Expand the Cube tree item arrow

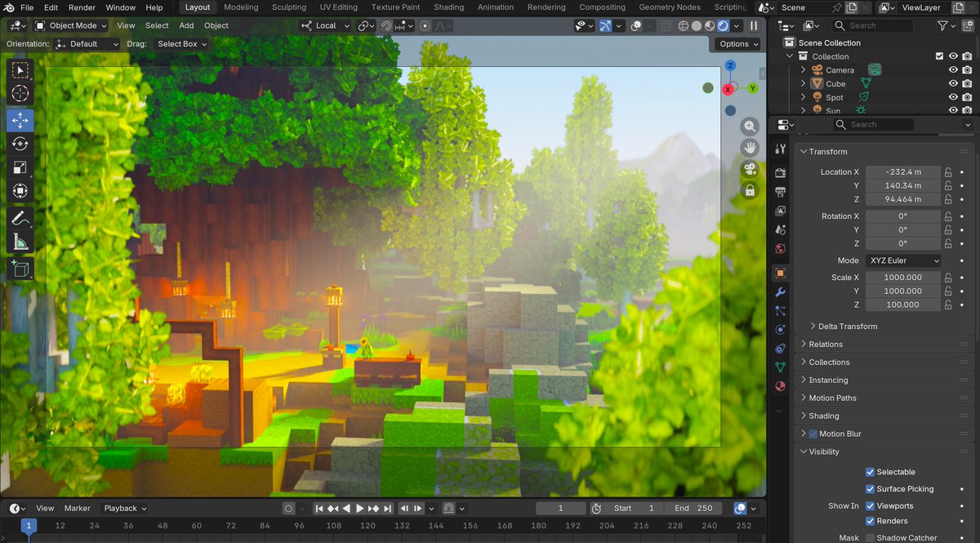click(803, 84)
